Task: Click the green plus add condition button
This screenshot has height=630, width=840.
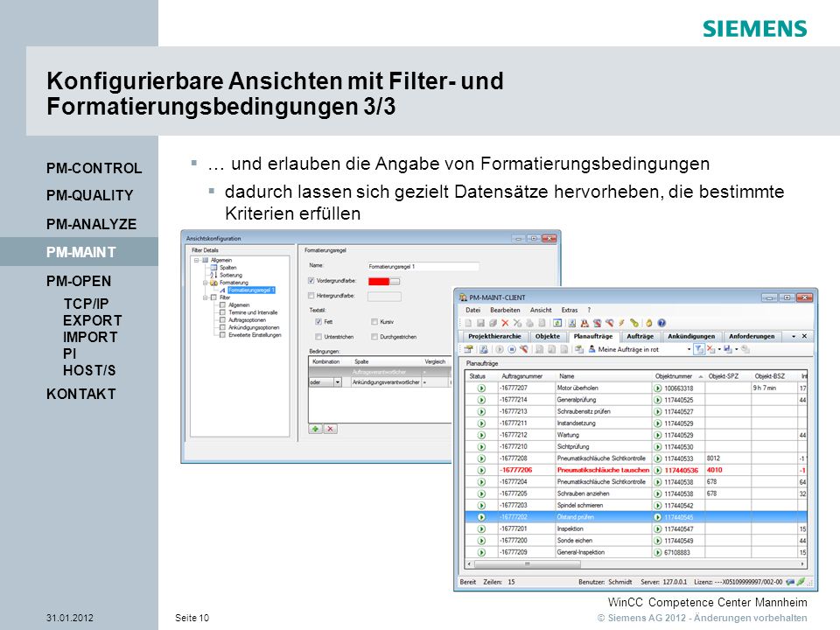Action: tap(315, 429)
